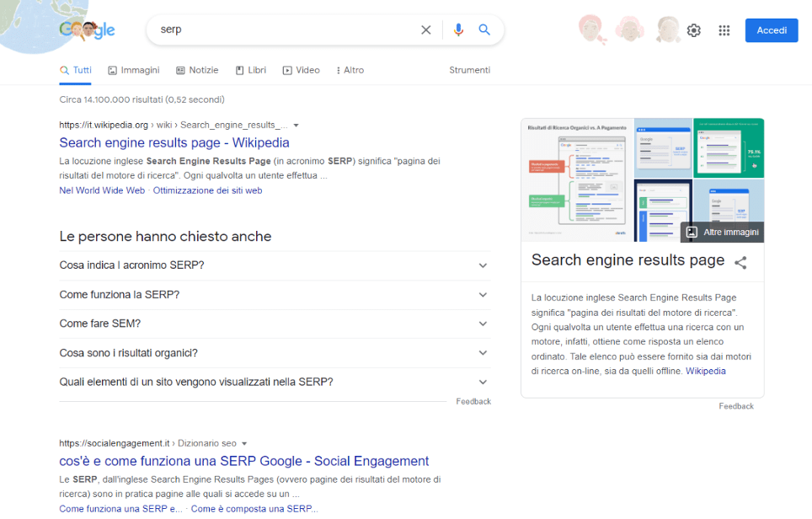Open the dark navy-framed results thumbnail

coord(663,211)
